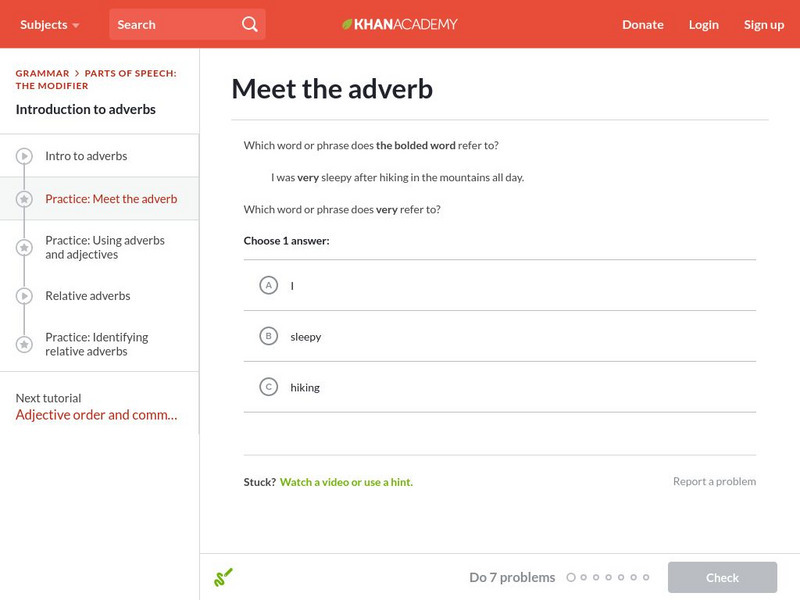Collapse the Introduction to adverbs section

[88, 109]
